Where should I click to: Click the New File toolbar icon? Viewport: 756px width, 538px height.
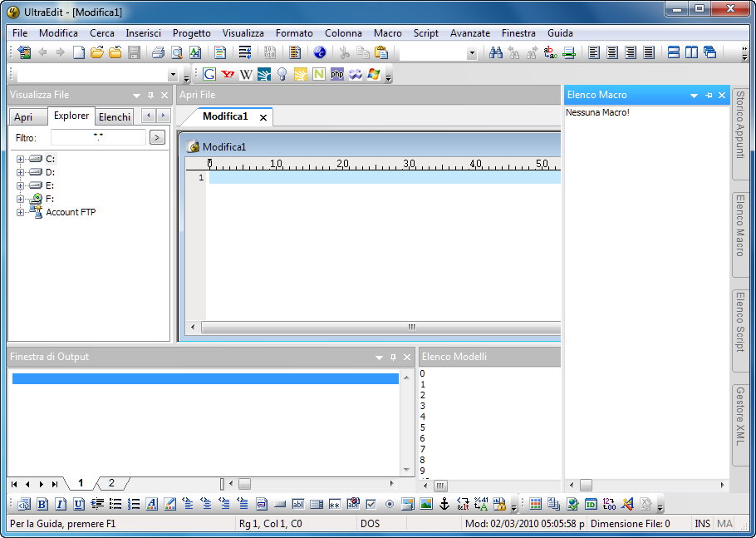coord(79,52)
